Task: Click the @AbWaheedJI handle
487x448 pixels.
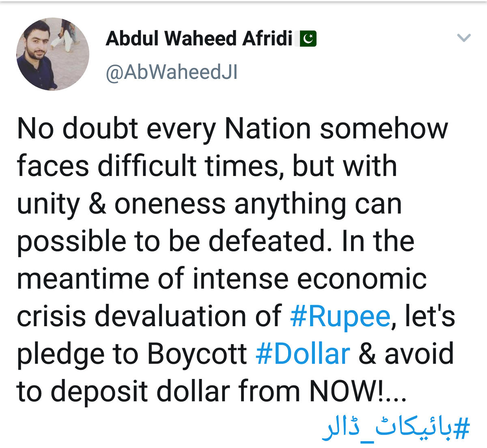Action: (172, 72)
